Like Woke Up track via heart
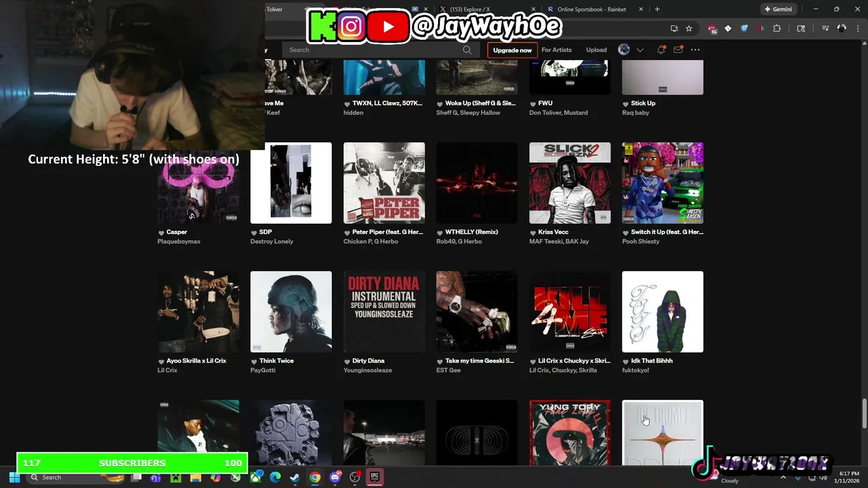868x488 pixels. tap(440, 104)
